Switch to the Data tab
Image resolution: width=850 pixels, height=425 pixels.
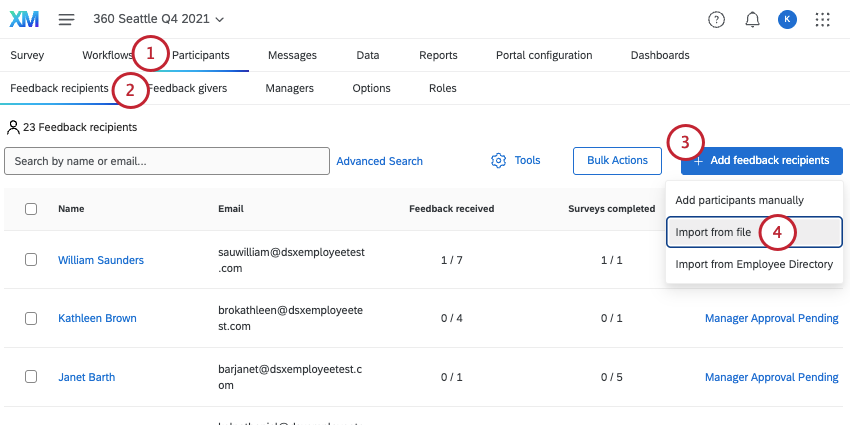(x=368, y=55)
